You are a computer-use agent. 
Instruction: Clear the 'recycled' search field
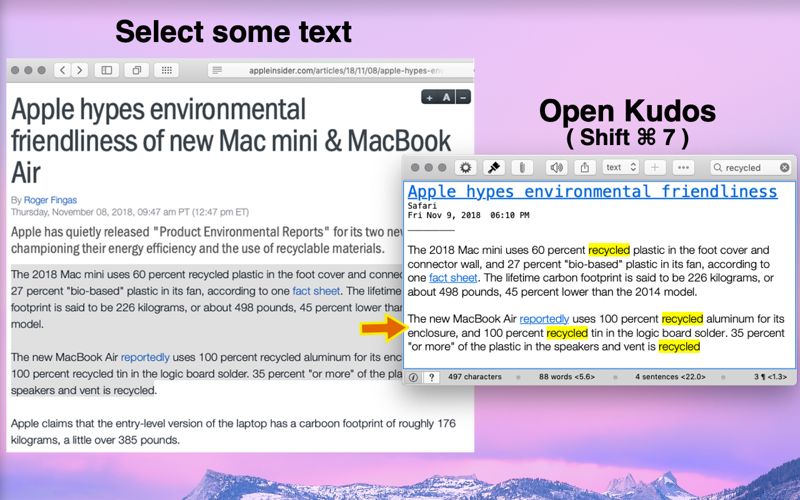(x=785, y=167)
